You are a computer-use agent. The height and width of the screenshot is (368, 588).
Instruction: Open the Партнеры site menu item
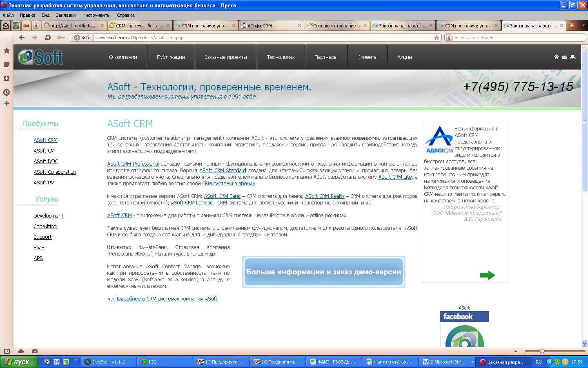point(326,57)
